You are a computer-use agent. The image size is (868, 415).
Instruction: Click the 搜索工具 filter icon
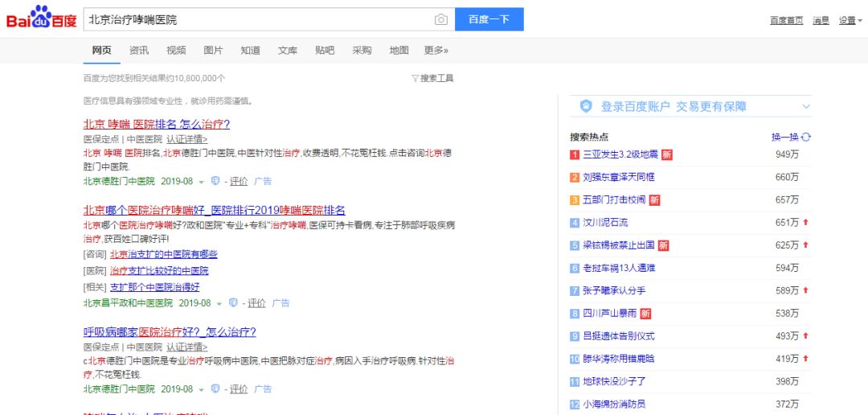coord(415,79)
